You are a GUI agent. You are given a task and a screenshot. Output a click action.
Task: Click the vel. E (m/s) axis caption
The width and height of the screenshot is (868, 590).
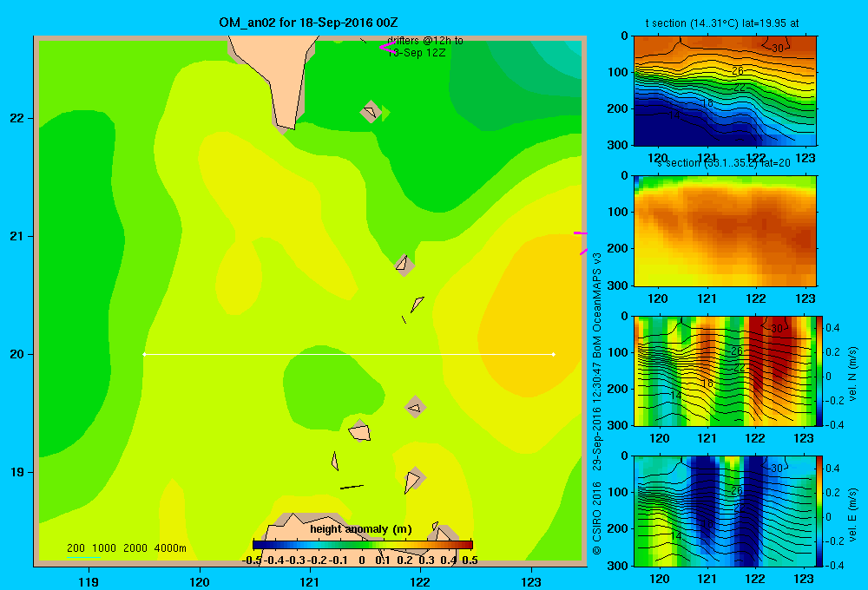click(852, 514)
